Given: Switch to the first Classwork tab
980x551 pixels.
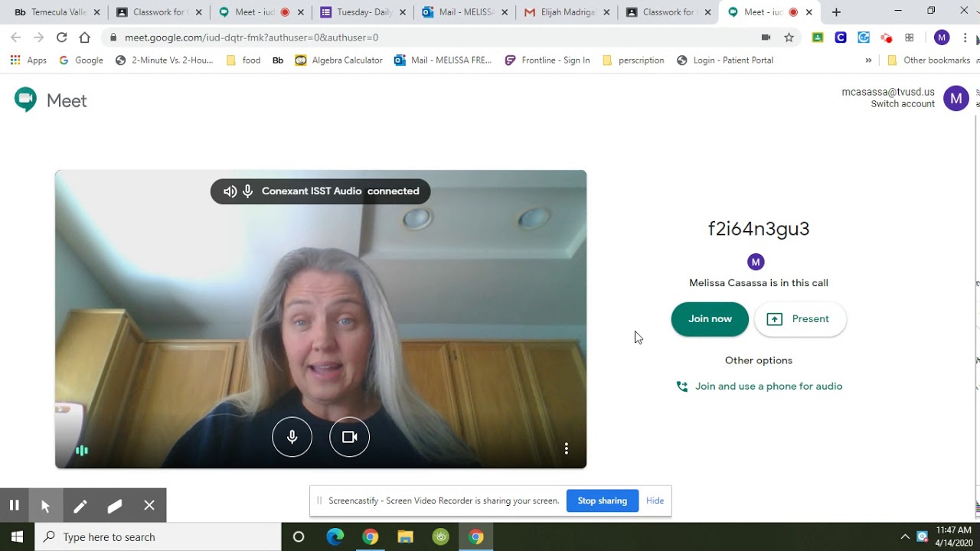Looking at the screenshot, I should [158, 12].
